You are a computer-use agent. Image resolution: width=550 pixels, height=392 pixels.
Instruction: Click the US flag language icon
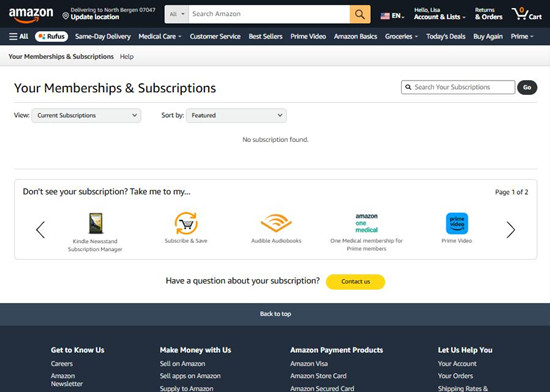[385, 16]
